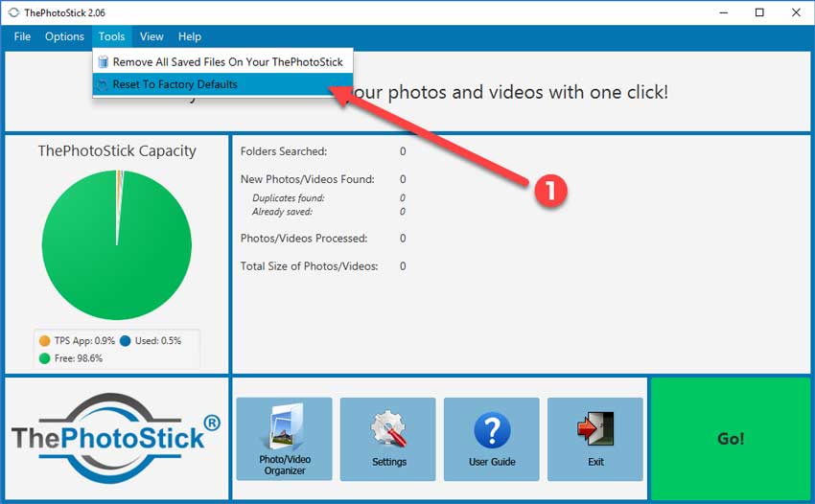Choose Remove All Saved Files On Your ThePhotoStick

tap(222, 62)
